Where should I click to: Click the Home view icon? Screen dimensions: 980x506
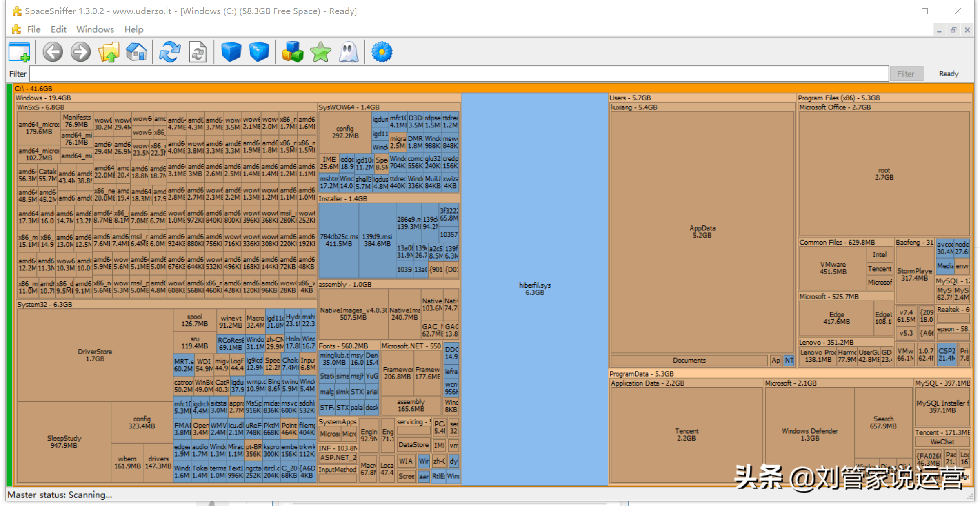tap(136, 52)
